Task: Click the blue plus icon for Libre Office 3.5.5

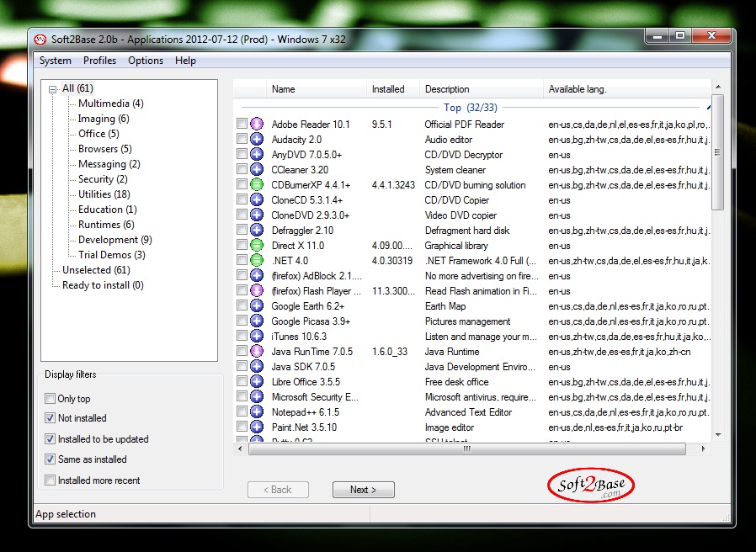Action: [x=257, y=382]
